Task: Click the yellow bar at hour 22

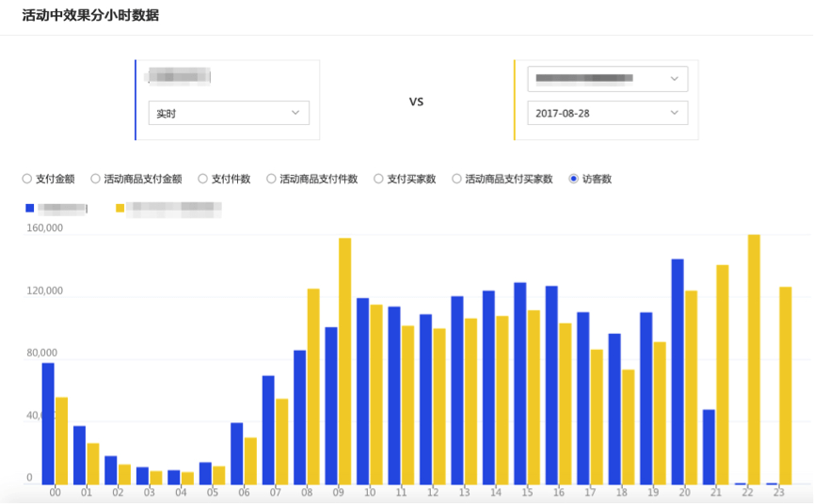Action: tap(754, 359)
